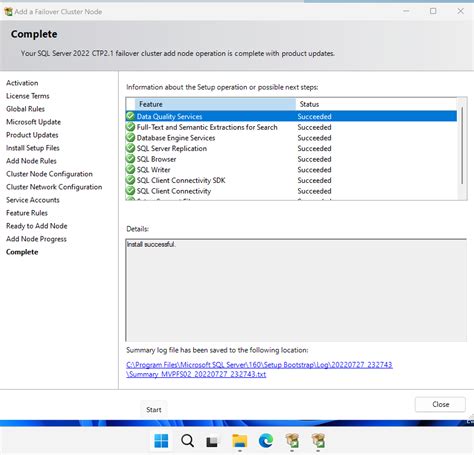
Task: Click green check icon beside SQL Server Replication
Action: point(130,148)
